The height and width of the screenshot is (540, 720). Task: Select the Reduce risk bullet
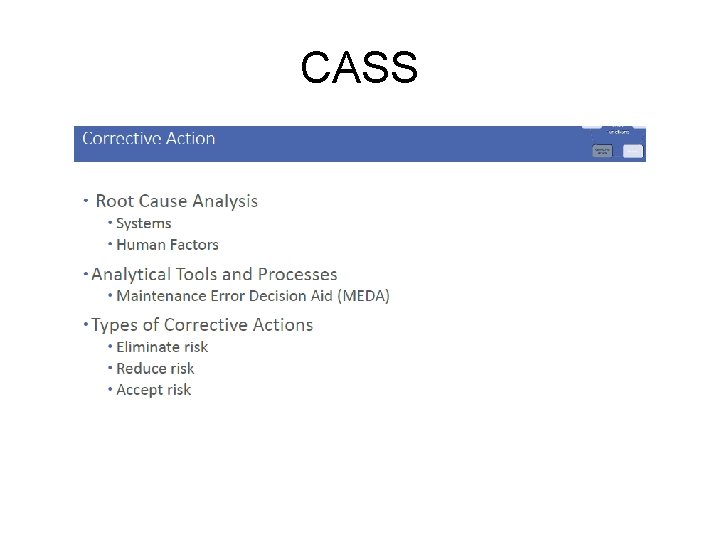tap(155, 369)
